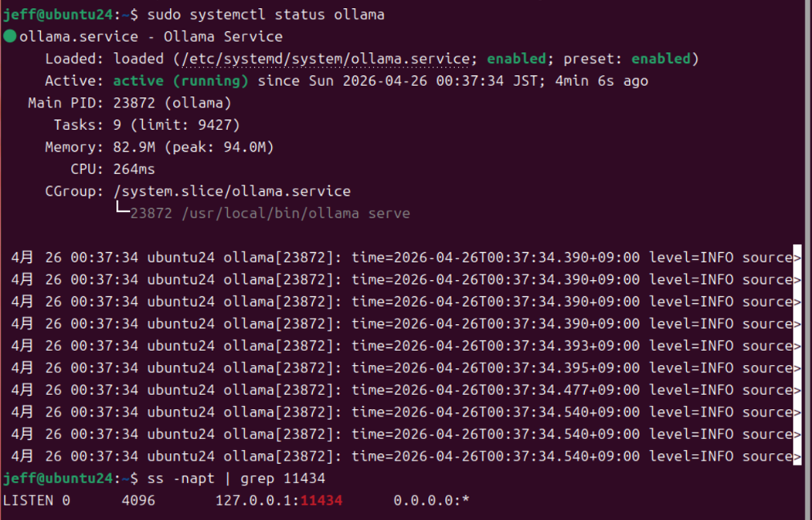The height and width of the screenshot is (520, 812).
Task: Click the truncation arrow on the 34.395 log line
Action: click(x=797, y=368)
